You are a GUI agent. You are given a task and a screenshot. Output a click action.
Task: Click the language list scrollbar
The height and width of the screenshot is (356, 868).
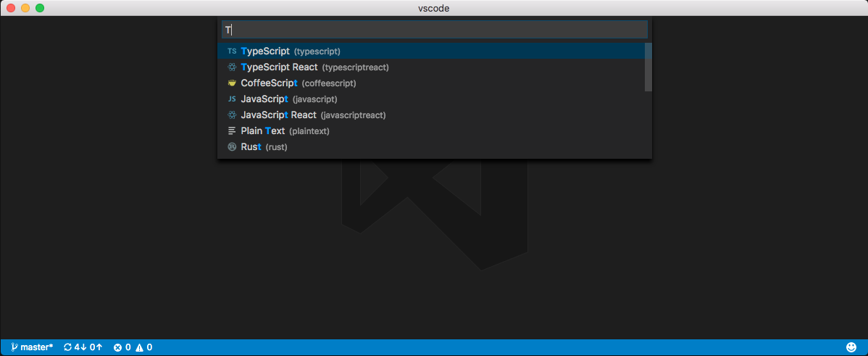click(x=648, y=67)
